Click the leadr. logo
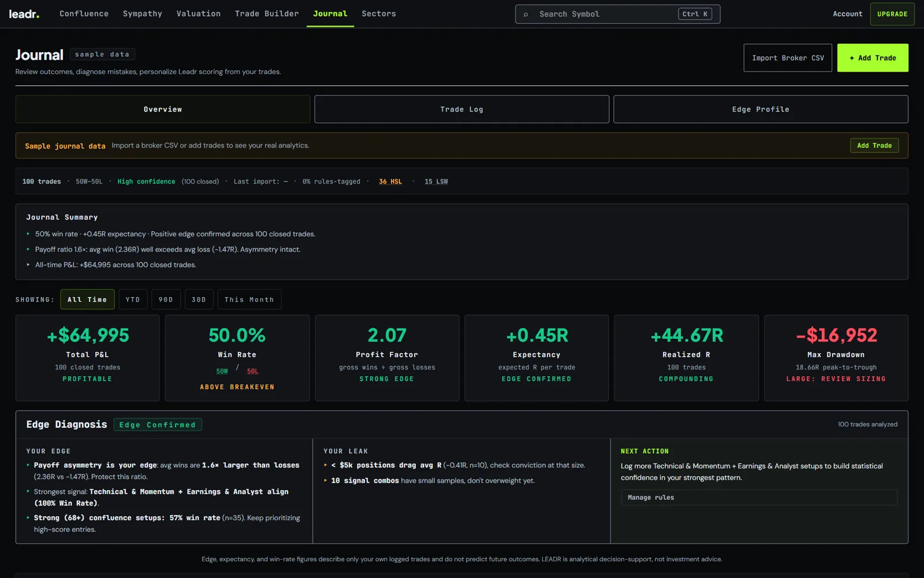The height and width of the screenshot is (578, 924). [x=24, y=14]
